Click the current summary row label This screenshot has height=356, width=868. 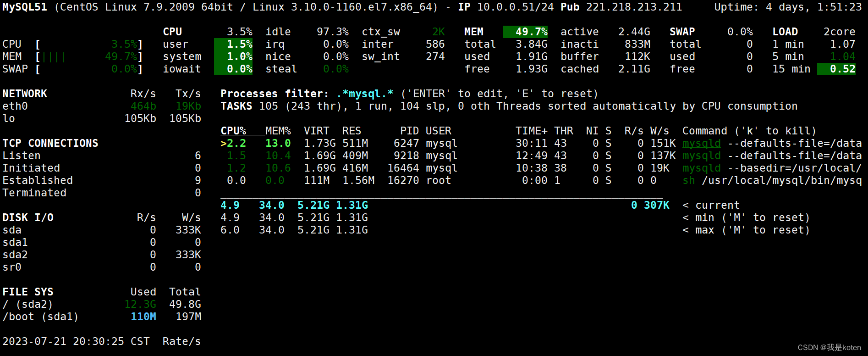tap(711, 206)
